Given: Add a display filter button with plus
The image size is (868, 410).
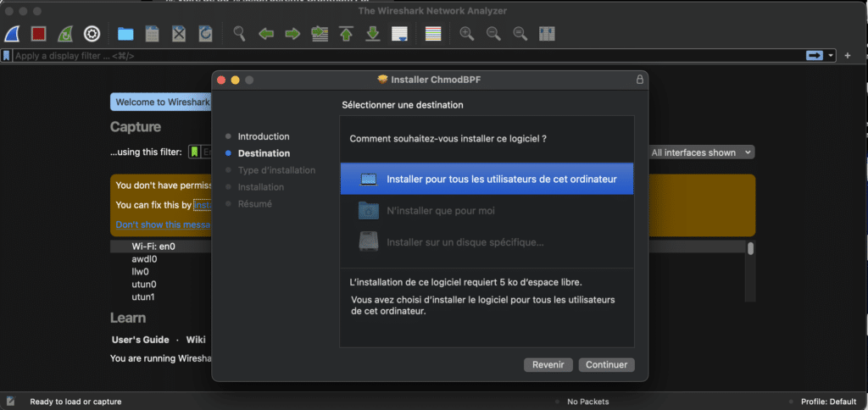Looking at the screenshot, I should coord(848,56).
